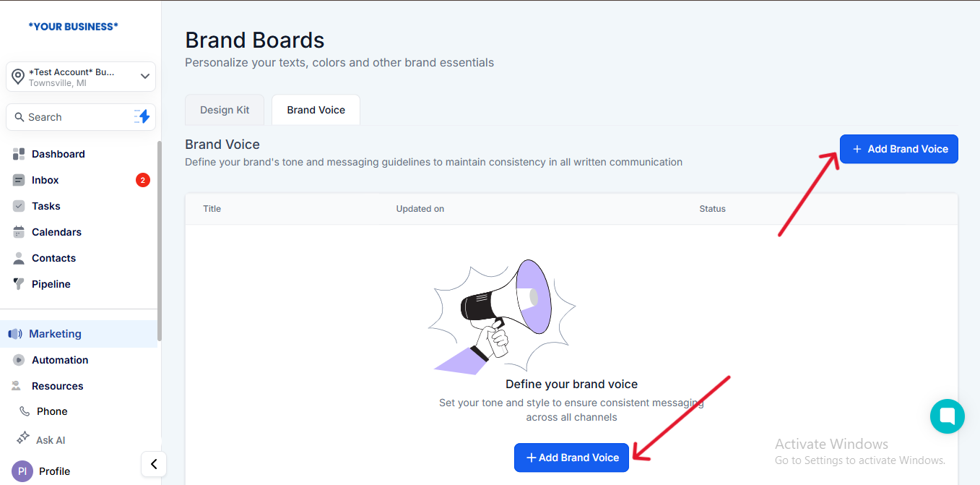Click the top Add Brand Voice button
Screen dimensions: 980x485
(898, 149)
